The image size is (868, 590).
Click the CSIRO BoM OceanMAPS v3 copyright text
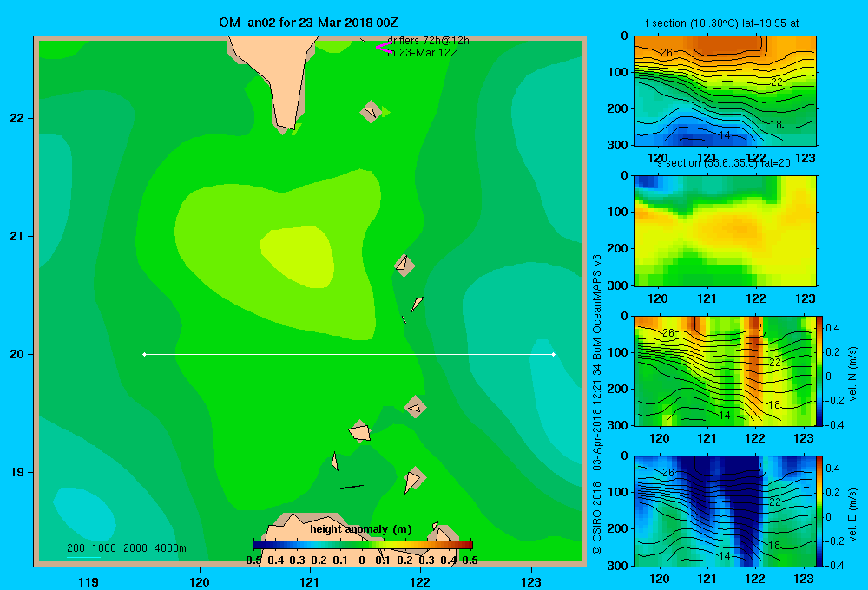tap(597, 404)
